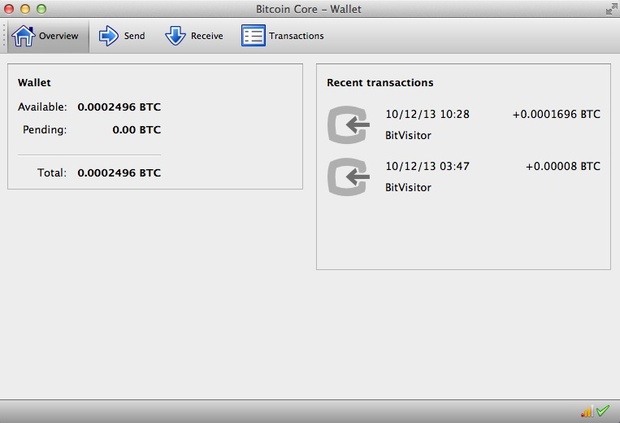Click the toolbar drag handle dots
Screen dimensions: 620x423
pyautogui.click(x=4, y=36)
